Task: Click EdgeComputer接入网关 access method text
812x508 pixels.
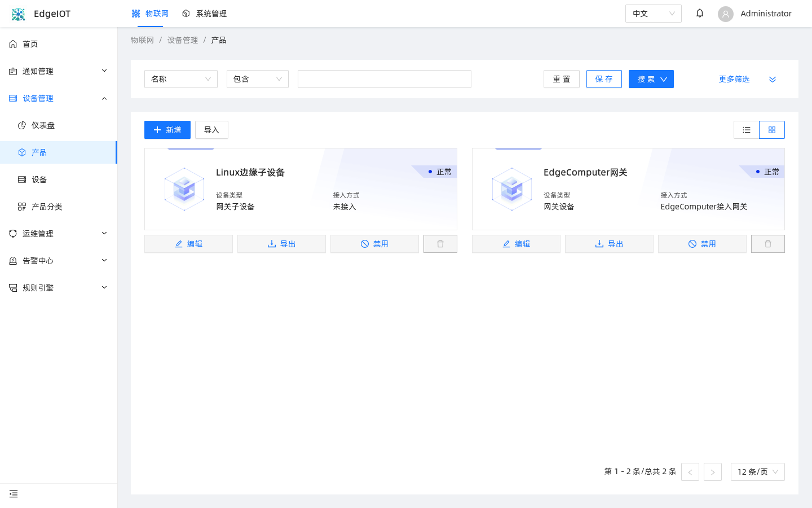Action: click(x=704, y=207)
